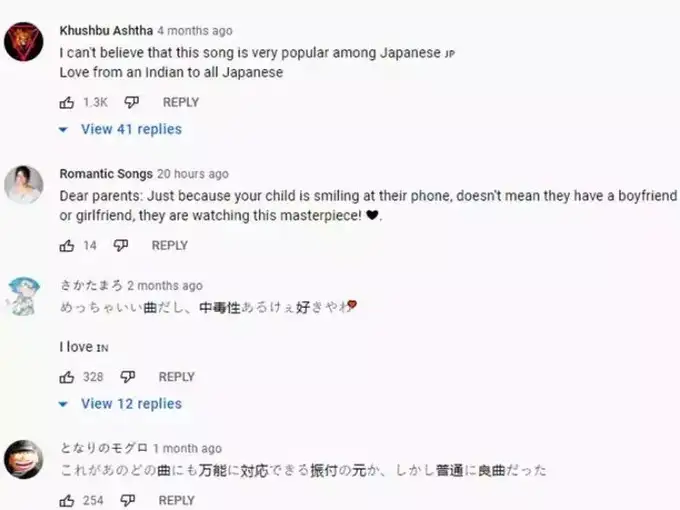The width and height of the screenshot is (680, 510).
Task: Open Khushbu Ashtha channel name link
Action: pos(107,30)
